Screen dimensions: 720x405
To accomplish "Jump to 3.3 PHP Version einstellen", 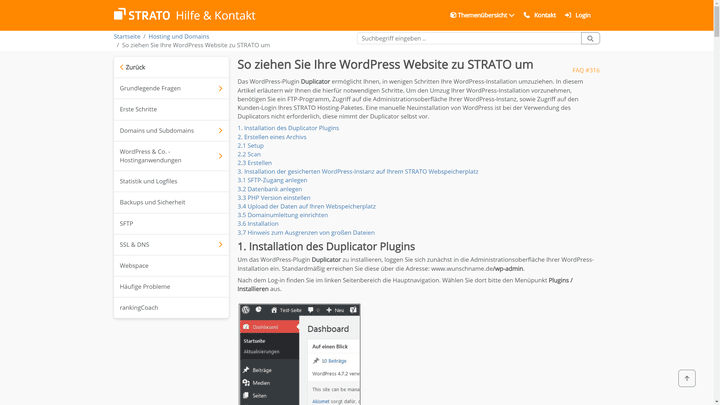I will tap(274, 198).
